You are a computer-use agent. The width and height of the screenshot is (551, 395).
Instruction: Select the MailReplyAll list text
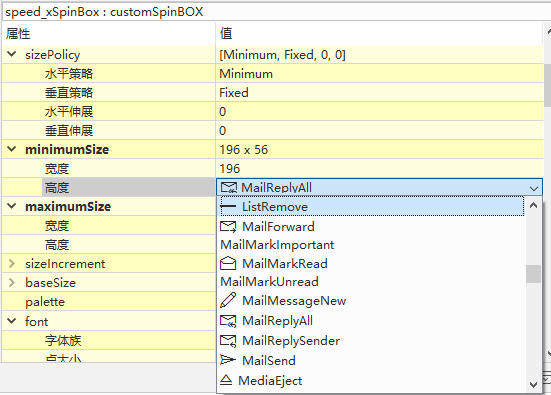click(x=277, y=321)
